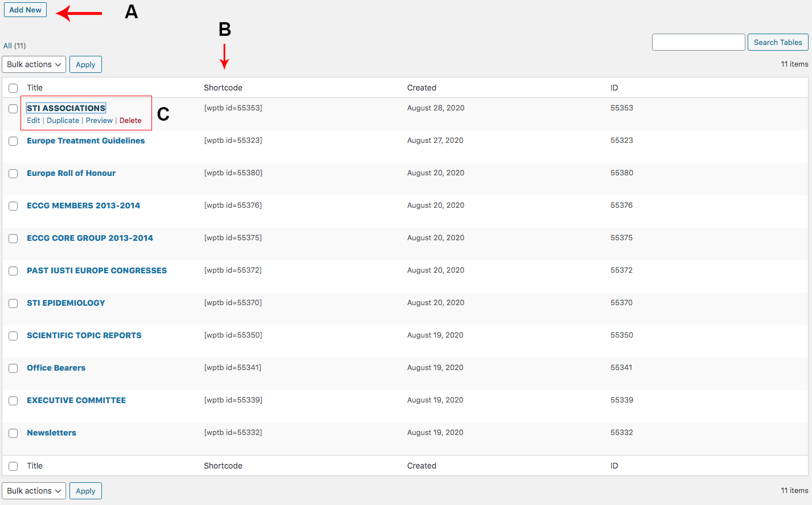Click the Add New button
Screen dimensions: 812x505
[x=25, y=10]
